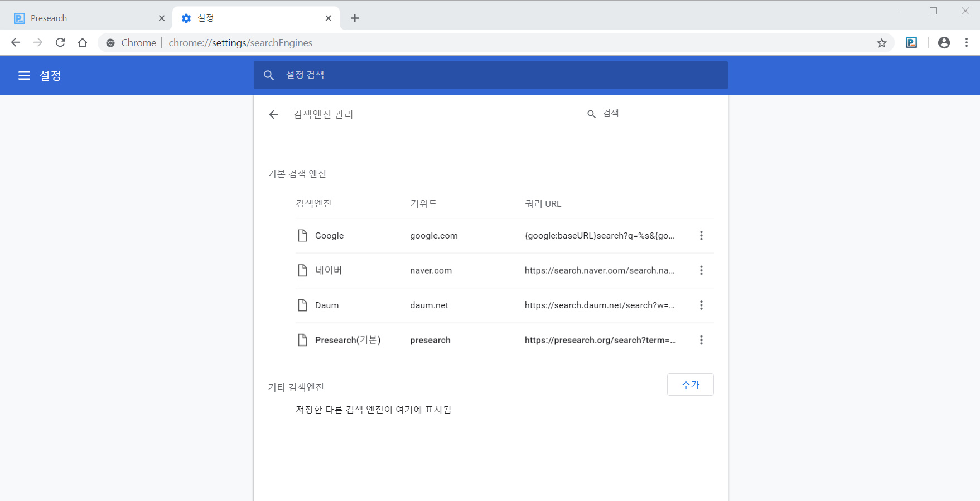Click the 쿼리 URL column header
This screenshot has height=501, width=980.
click(x=543, y=203)
